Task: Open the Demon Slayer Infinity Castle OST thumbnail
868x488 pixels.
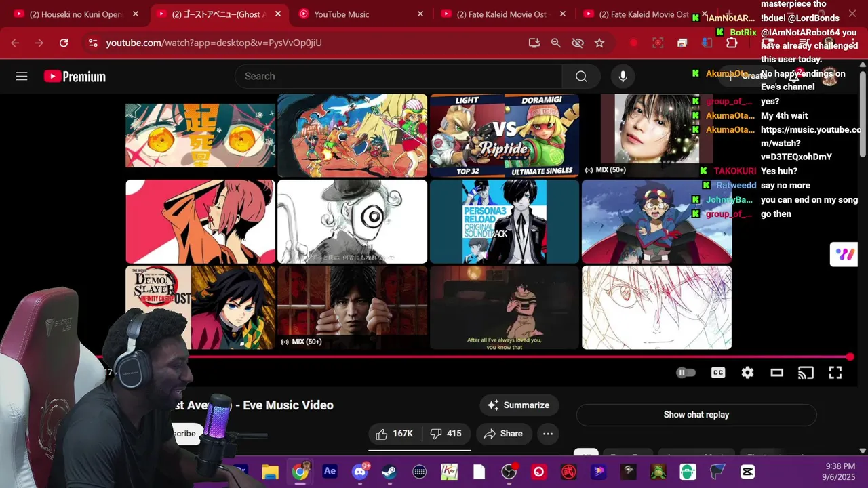Action: pyautogui.click(x=200, y=307)
